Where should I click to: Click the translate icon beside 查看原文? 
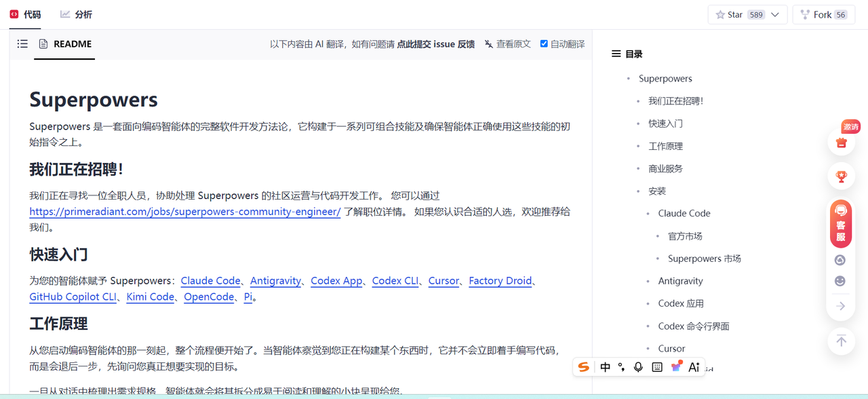pyautogui.click(x=489, y=44)
